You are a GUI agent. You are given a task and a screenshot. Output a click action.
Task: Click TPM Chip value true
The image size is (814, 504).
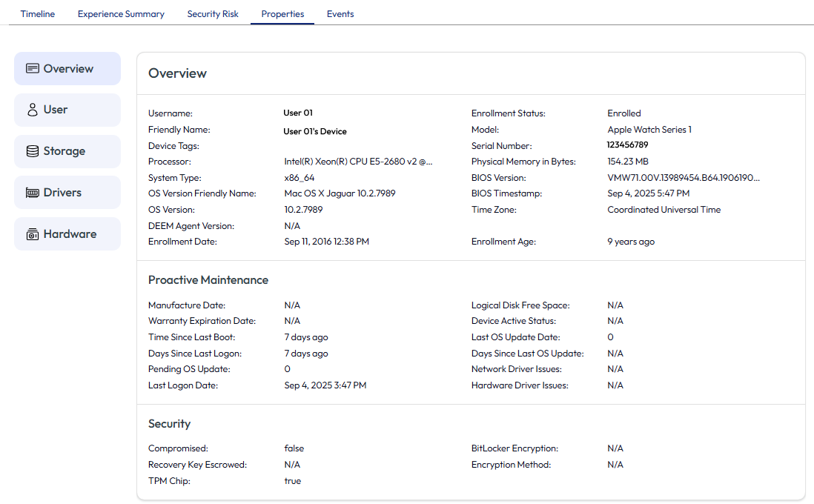point(293,480)
